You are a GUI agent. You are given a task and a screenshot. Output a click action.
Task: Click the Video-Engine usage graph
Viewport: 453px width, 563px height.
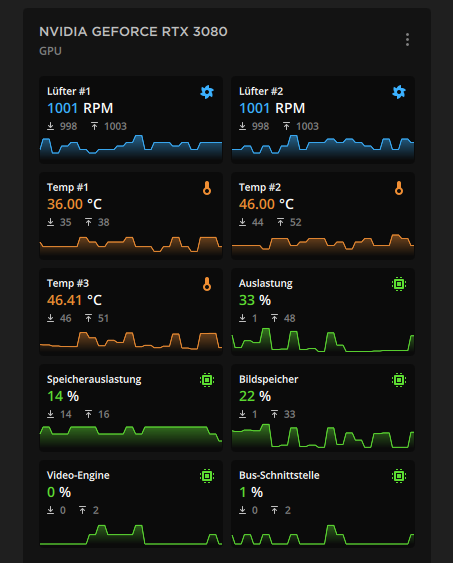pyautogui.click(x=131, y=535)
